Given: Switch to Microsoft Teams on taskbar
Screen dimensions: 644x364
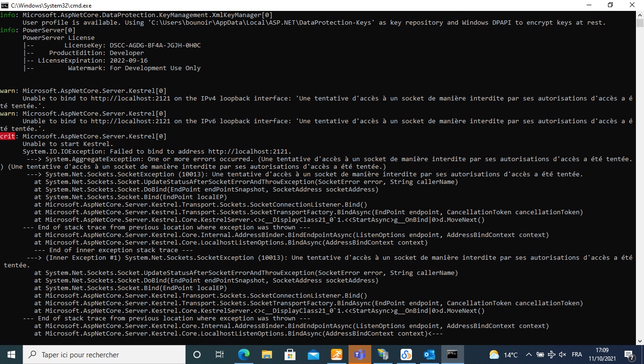Looking at the screenshot, I should (359, 355).
